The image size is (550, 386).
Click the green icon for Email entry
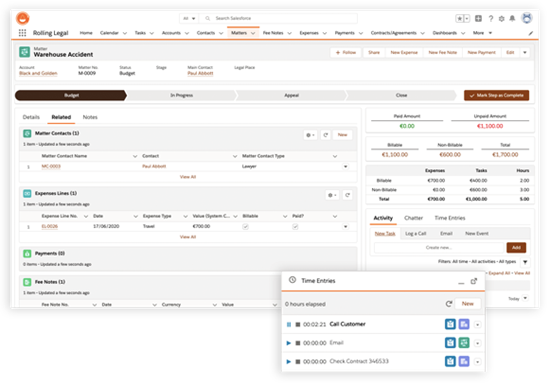pyautogui.click(x=464, y=342)
